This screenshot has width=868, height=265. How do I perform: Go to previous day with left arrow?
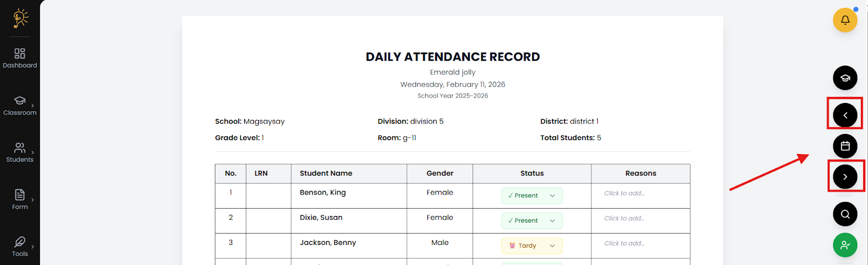845,115
